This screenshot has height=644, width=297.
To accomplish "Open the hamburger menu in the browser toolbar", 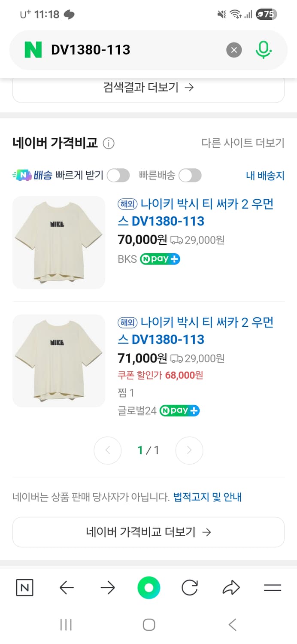I will coord(273,587).
